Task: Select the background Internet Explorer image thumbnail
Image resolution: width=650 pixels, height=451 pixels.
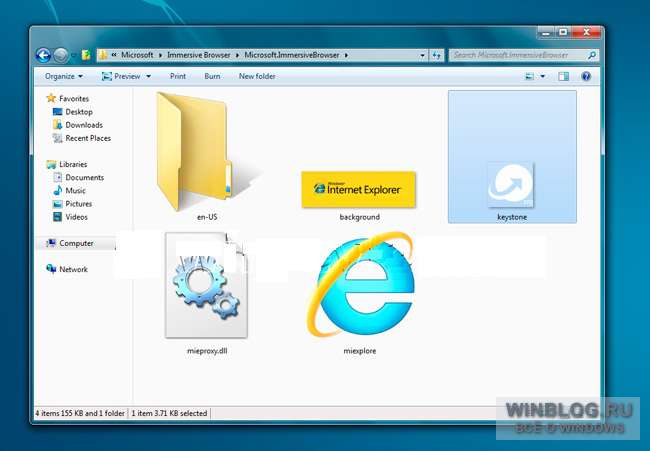Action: pos(359,189)
